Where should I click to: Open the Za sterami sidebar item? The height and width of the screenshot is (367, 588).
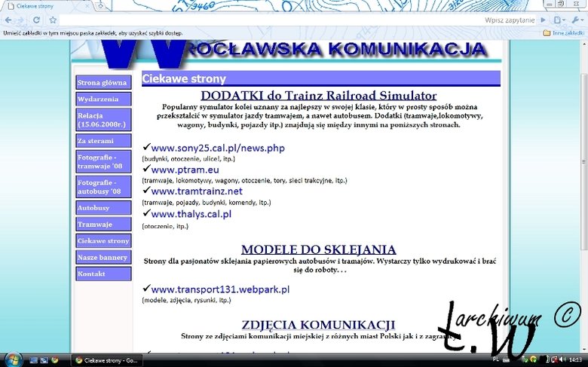click(x=103, y=141)
